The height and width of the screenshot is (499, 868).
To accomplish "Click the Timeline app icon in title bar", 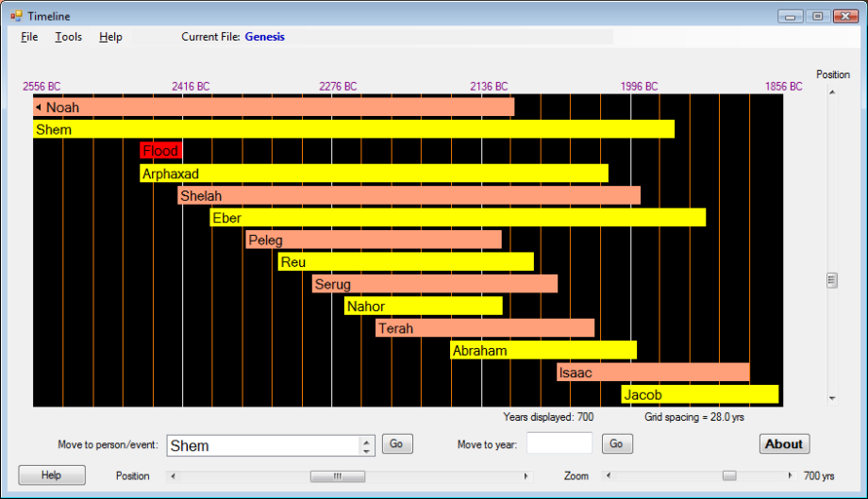I will coord(16,16).
